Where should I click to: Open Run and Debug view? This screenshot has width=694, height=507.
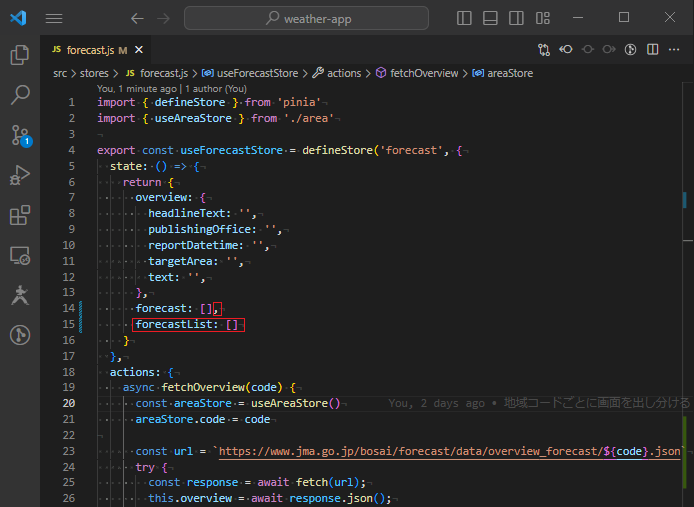pos(20,175)
